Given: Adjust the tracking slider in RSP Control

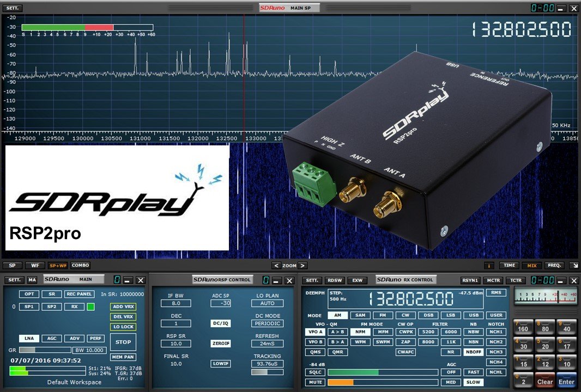Looking at the screenshot, I should tap(267, 372).
